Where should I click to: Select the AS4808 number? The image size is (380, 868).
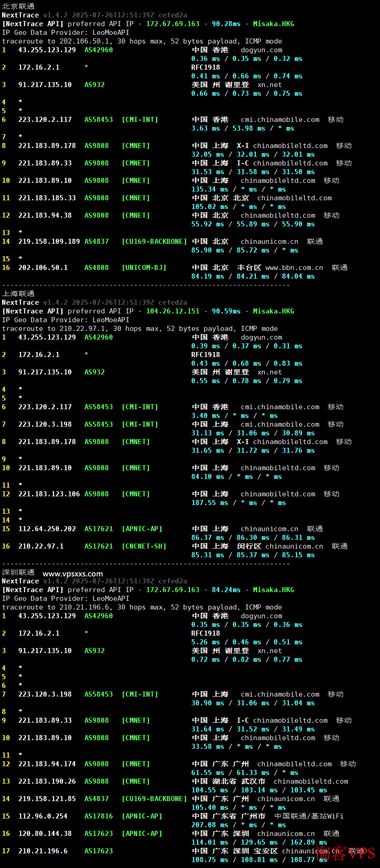pyautogui.click(x=97, y=268)
